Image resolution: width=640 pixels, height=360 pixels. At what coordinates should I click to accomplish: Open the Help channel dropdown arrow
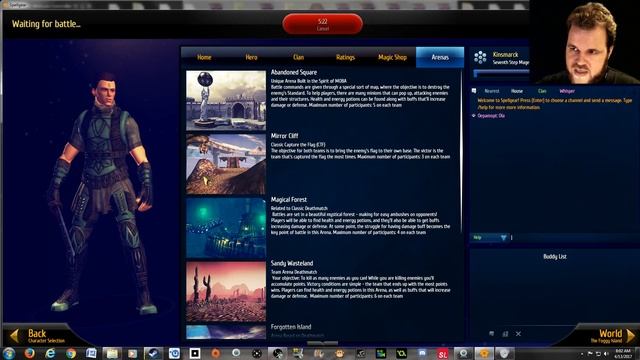click(x=503, y=238)
